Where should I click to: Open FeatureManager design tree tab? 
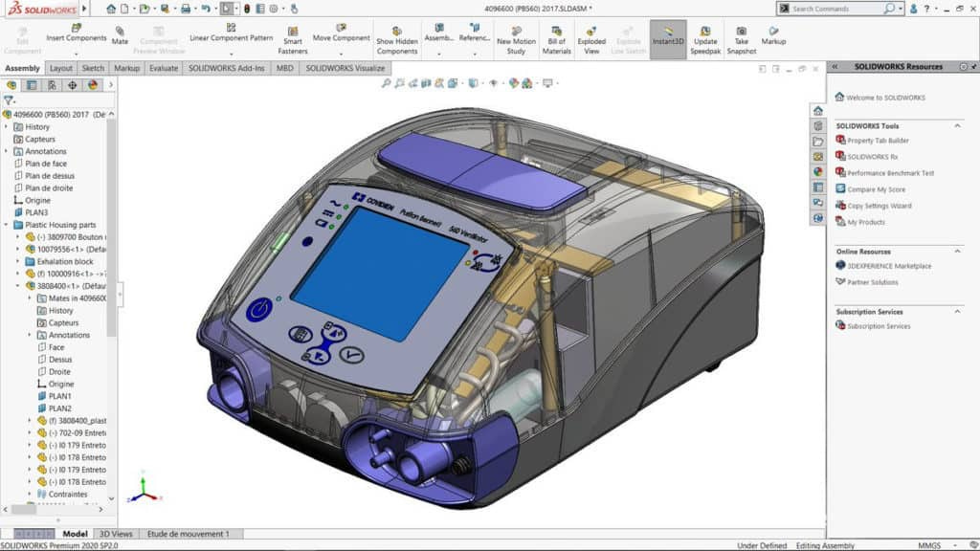point(11,85)
